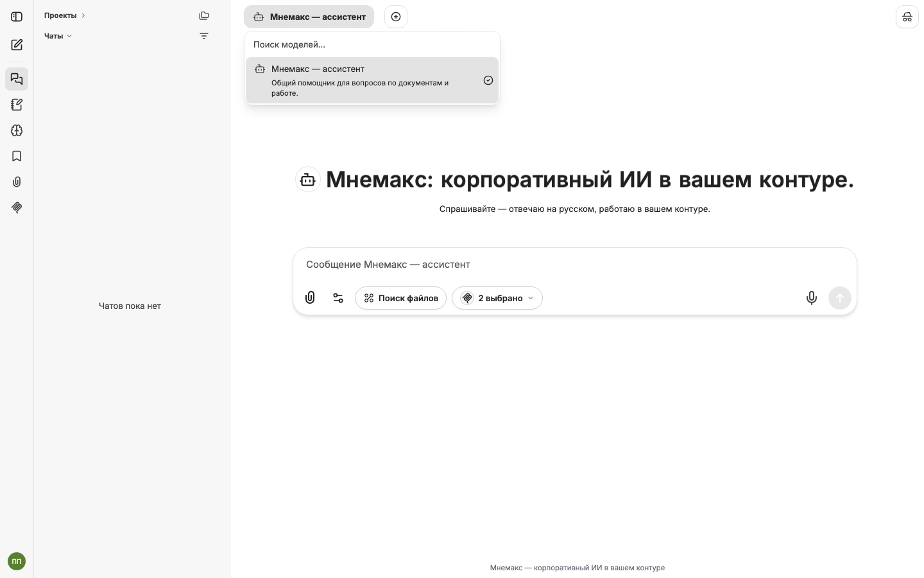Viewport: 924px width, 578px height.
Task: Click the subtitle Спрашивайте — отвечаю на русском
Action: 575,209
